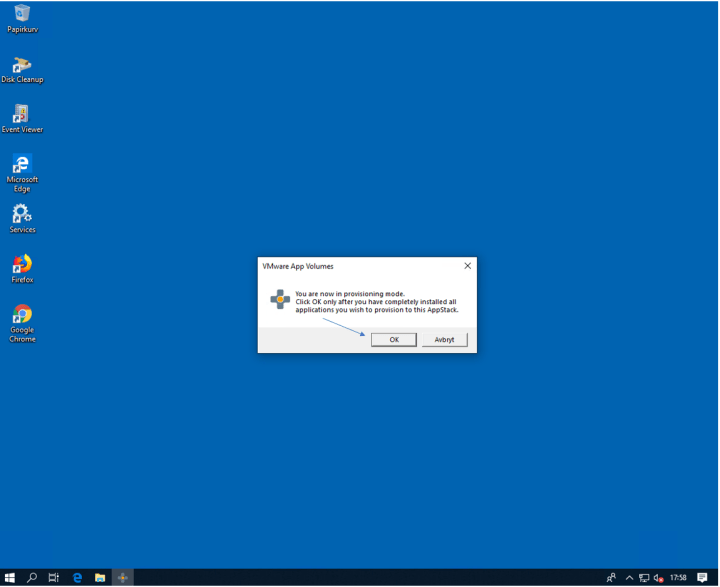
Task: Select the Google Chrome desktop shortcut
Action: point(22,315)
